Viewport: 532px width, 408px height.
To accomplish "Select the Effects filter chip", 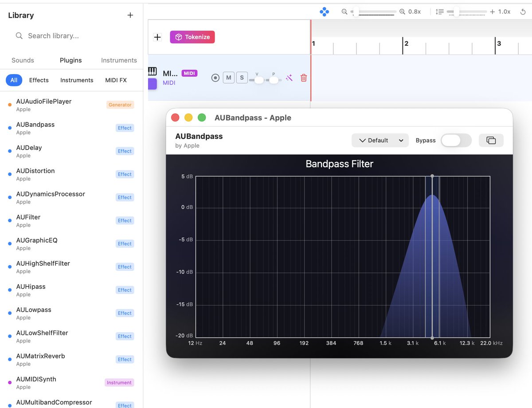I will tap(39, 80).
